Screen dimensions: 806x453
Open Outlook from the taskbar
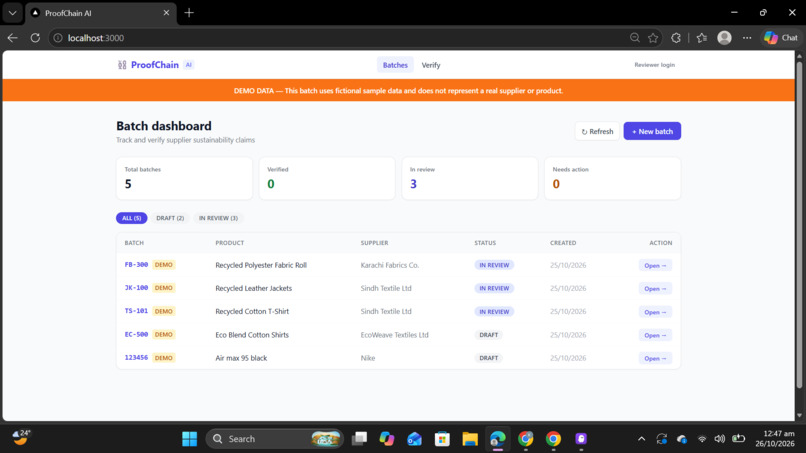[x=414, y=439]
